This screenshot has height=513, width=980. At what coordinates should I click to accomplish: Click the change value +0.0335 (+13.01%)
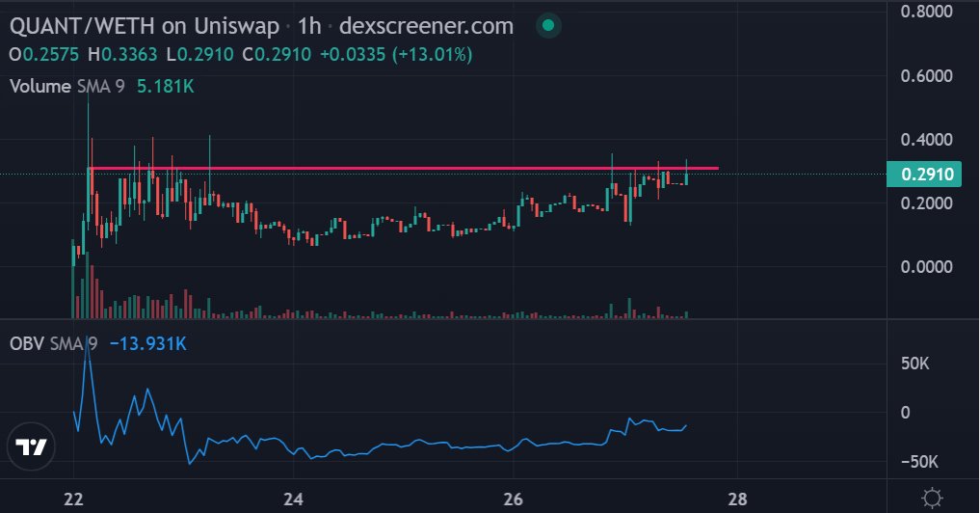click(x=396, y=55)
